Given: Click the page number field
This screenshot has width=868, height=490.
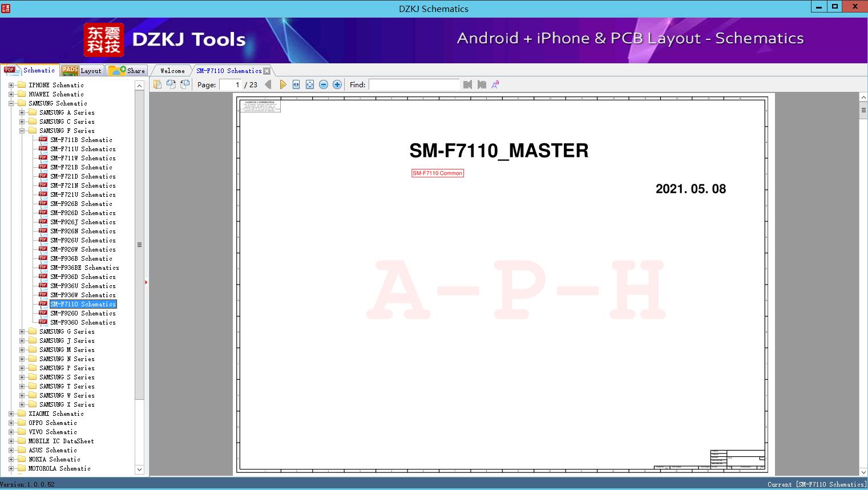Looking at the screenshot, I should (x=231, y=84).
